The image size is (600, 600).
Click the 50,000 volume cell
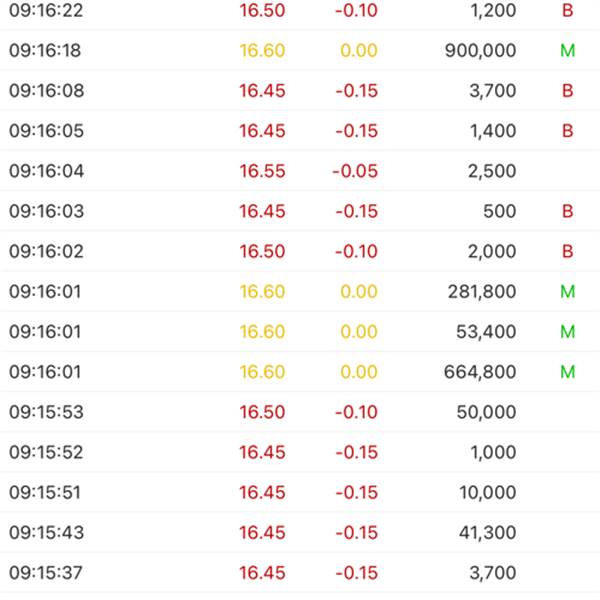[484, 412]
